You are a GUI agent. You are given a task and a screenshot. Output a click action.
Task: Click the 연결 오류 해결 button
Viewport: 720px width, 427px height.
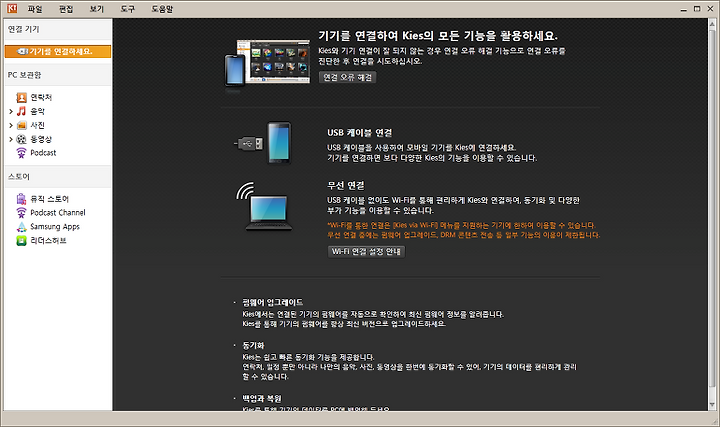coord(348,77)
